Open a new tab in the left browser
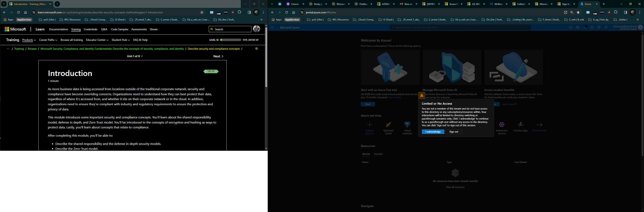 (57, 4)
